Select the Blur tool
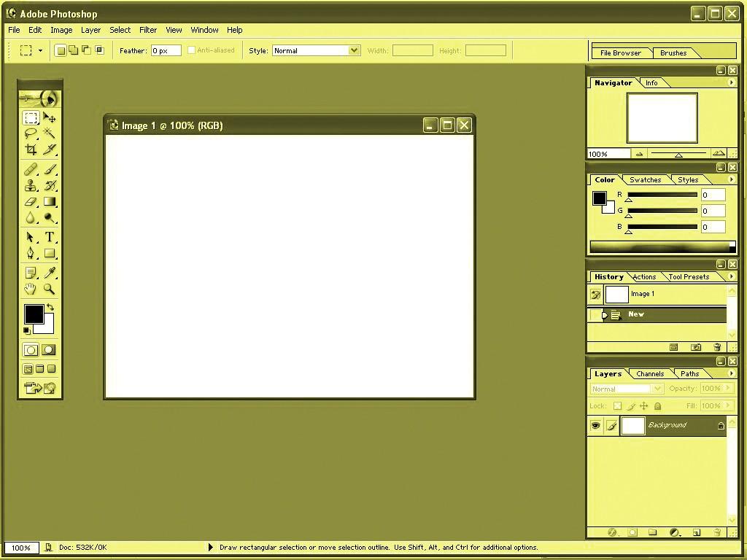Viewport: 747px width, 560px height. 31,217
